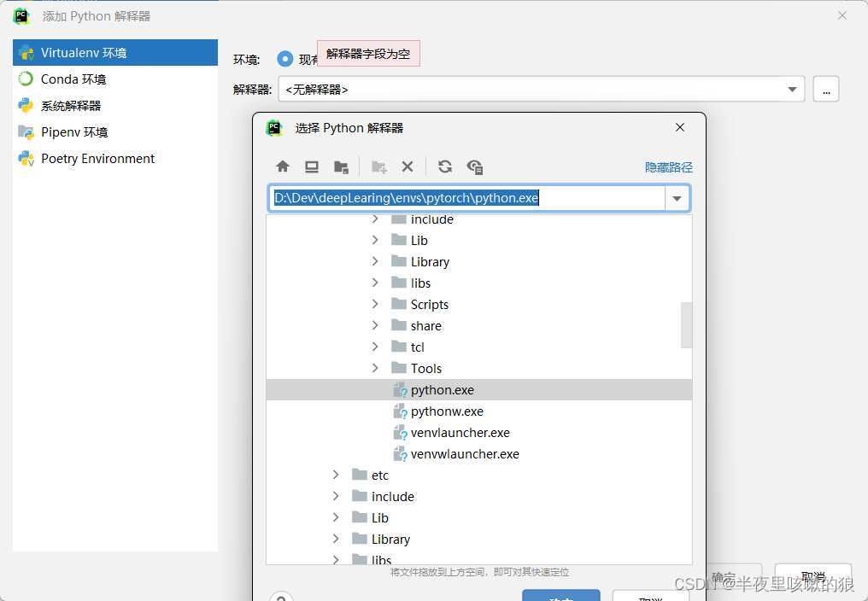
Task: Click Tools folder icon
Action: click(399, 368)
